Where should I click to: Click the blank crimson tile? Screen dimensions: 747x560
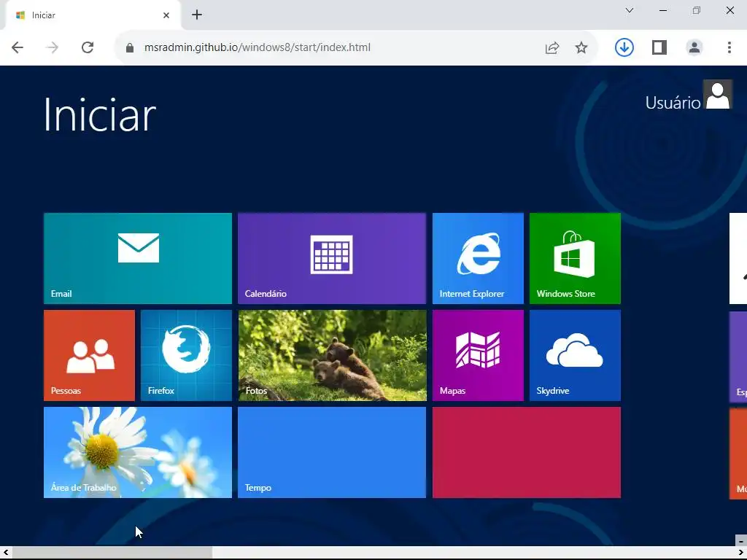click(x=527, y=452)
